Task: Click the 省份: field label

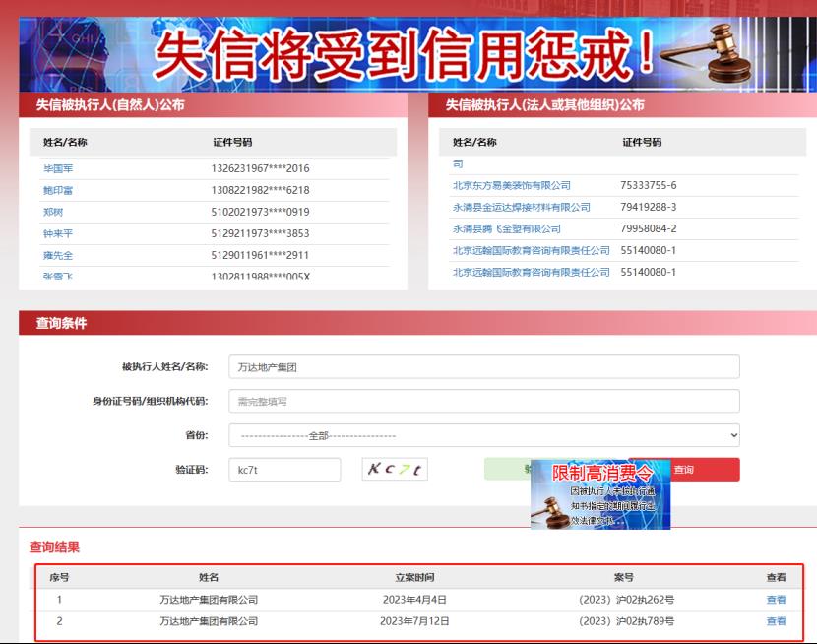Action: pyautogui.click(x=197, y=435)
